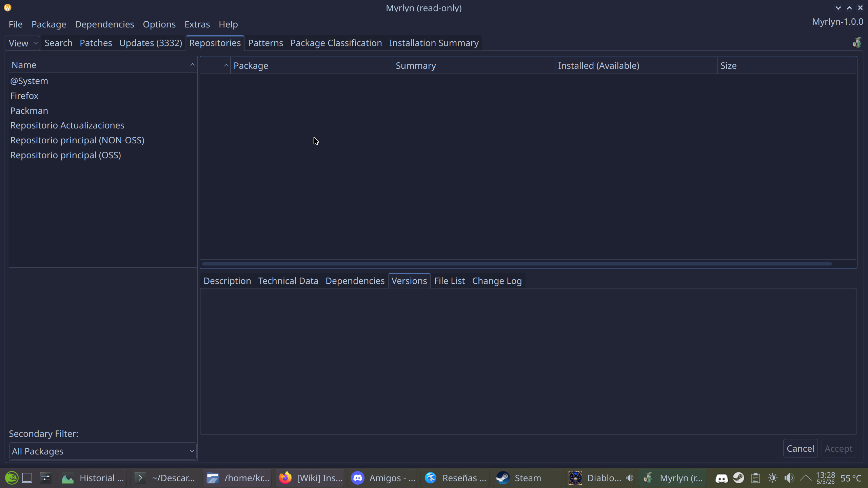Click the Myrlyn mascot icon at top right

857,43
